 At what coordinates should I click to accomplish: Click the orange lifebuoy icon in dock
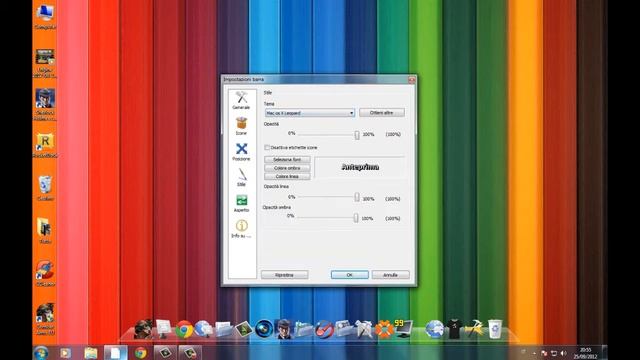pos(384,329)
